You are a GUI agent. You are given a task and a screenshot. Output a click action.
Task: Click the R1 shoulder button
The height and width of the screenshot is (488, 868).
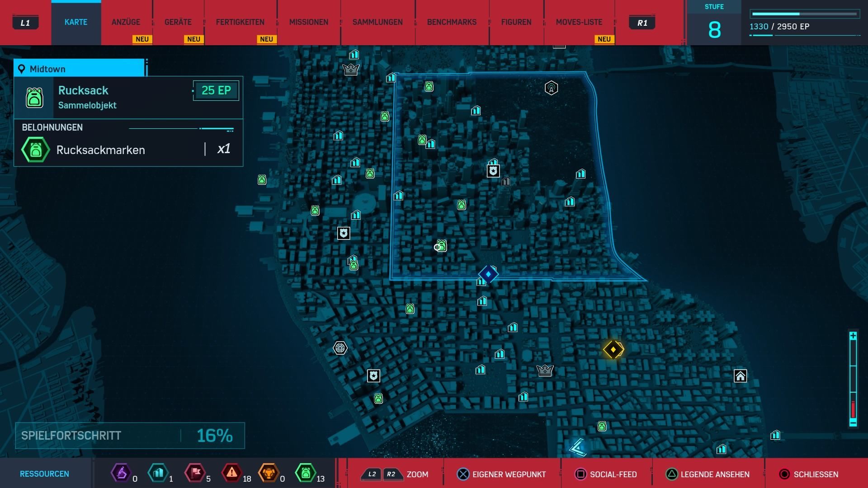click(642, 23)
